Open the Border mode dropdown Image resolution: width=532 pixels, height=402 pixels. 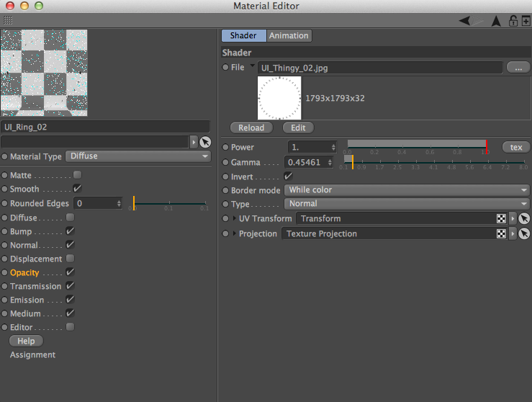tap(407, 189)
